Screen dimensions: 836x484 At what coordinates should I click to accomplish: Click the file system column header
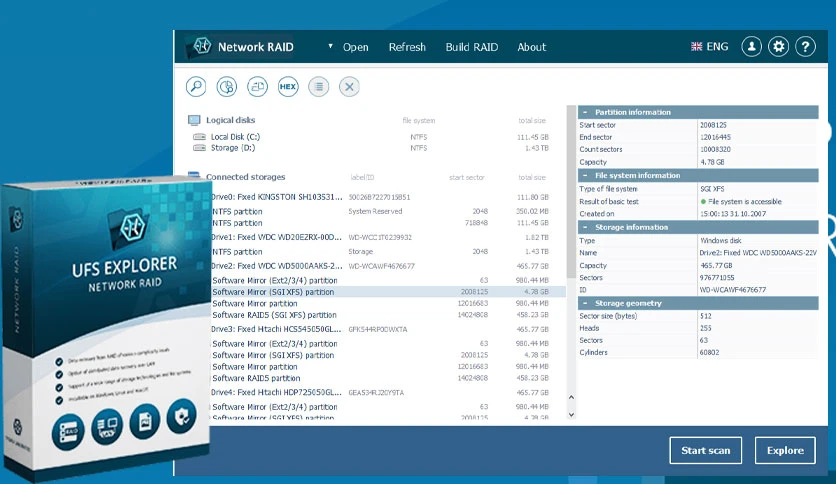pyautogui.click(x=419, y=120)
